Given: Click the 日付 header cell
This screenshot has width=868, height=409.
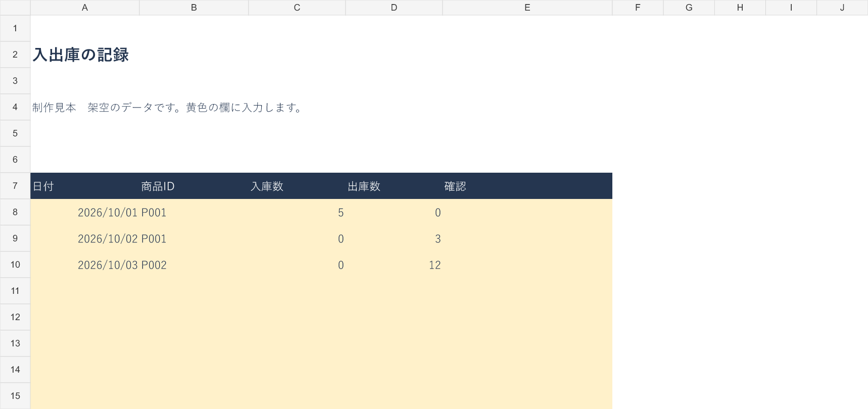Looking at the screenshot, I should pyautogui.click(x=85, y=186).
